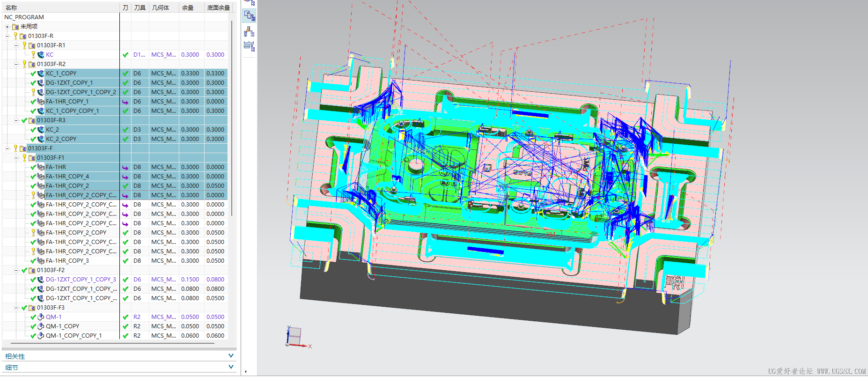
Task: Click the 底面余量 column header
Action: click(x=218, y=7)
